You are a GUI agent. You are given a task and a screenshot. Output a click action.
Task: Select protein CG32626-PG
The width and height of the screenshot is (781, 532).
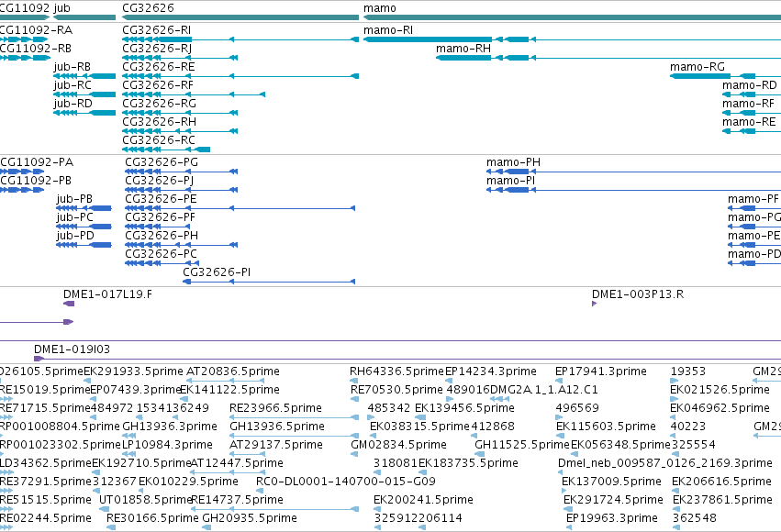point(162,162)
